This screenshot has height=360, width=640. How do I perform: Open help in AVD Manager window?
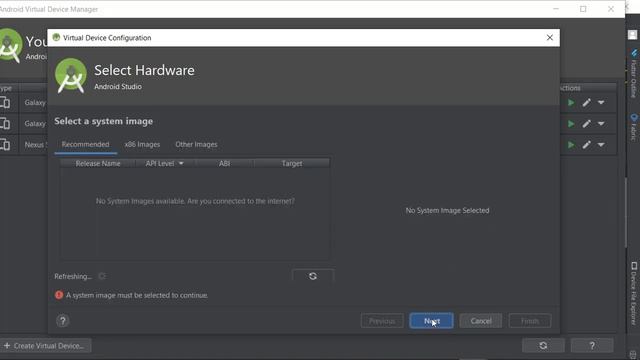click(x=592, y=346)
